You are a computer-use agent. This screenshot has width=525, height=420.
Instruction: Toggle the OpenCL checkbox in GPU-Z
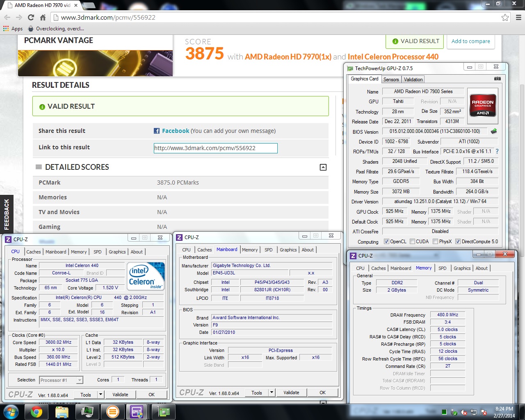[x=386, y=242]
